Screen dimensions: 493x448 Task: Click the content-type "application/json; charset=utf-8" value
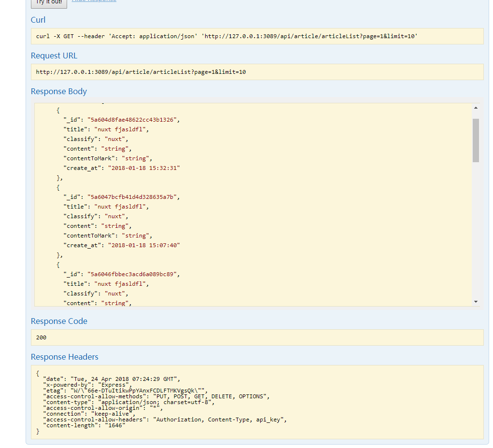tap(155, 403)
